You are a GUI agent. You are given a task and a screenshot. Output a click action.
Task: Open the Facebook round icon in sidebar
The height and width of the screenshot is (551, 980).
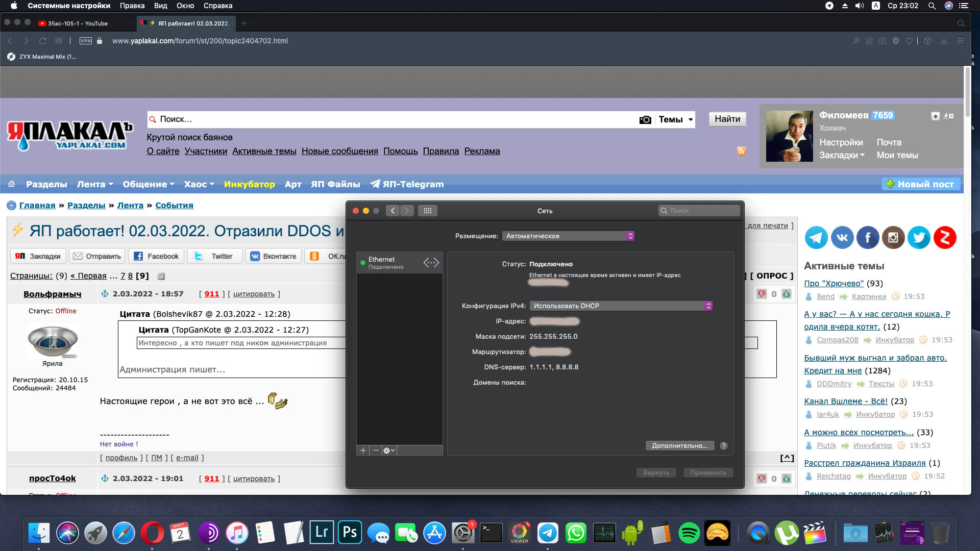868,238
